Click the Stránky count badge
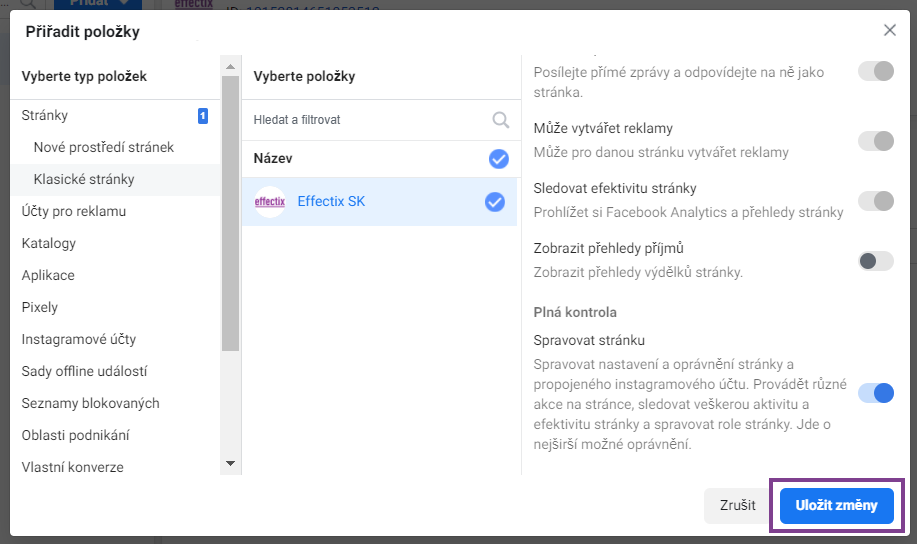Screen dimensions: 917x544 [202, 116]
